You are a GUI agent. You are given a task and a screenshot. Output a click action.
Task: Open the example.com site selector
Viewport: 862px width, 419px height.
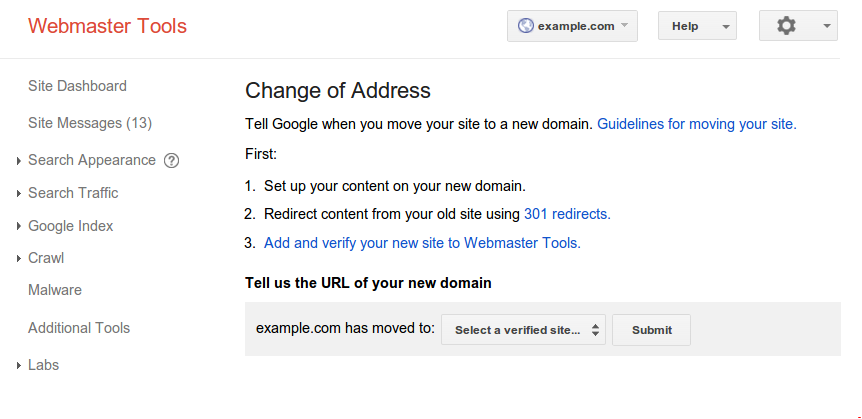tap(572, 26)
